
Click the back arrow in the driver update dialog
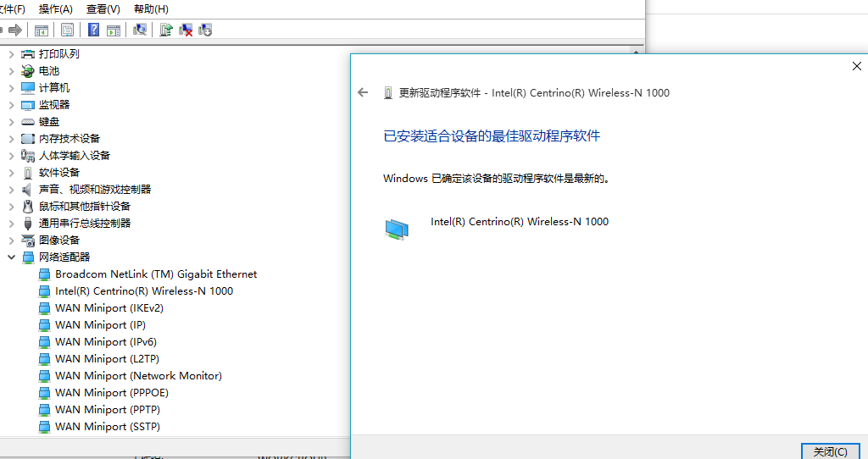click(363, 92)
